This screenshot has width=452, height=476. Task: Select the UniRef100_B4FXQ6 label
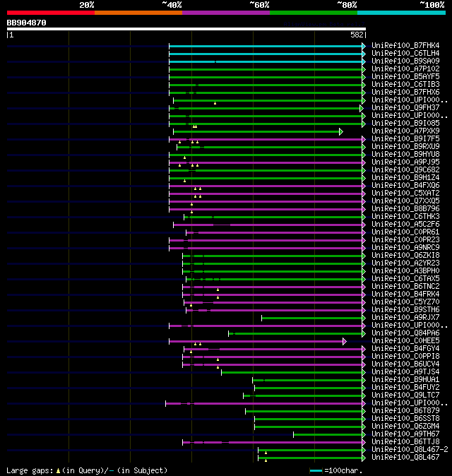[x=405, y=186]
